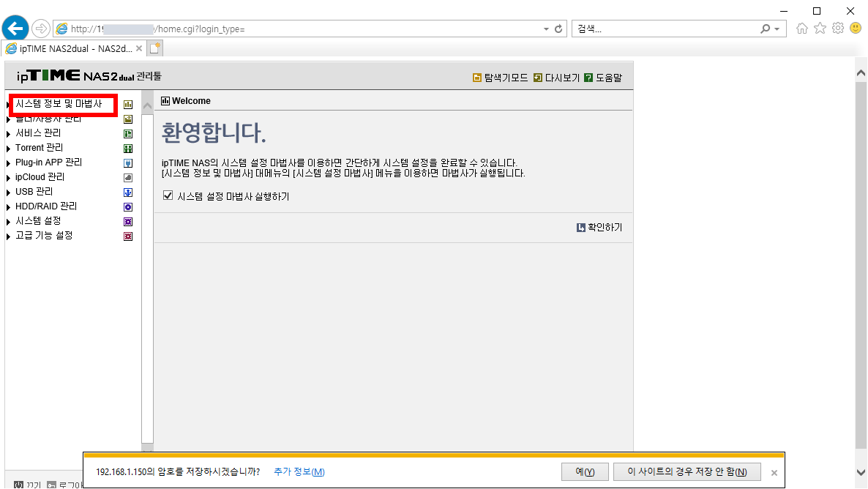Open the ipCloud 관리 menu
This screenshot has height=489, width=868.
click(x=40, y=177)
